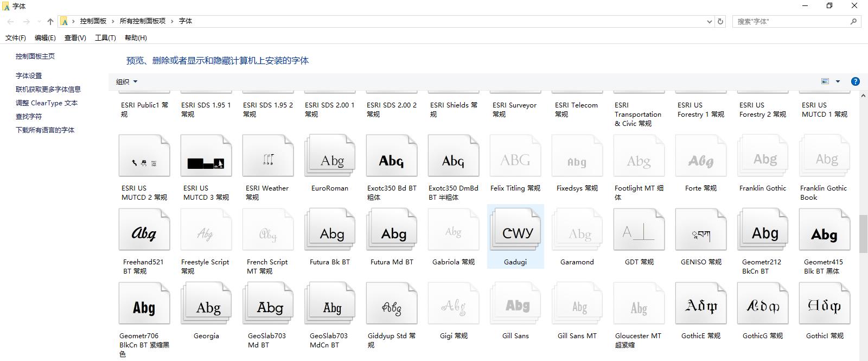Screen dimensions: 868x361
Task: Select the GENISO font icon
Action: [701, 230]
